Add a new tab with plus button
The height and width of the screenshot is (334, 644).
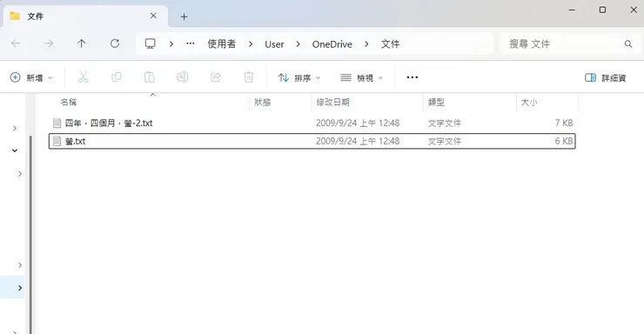[x=184, y=17]
